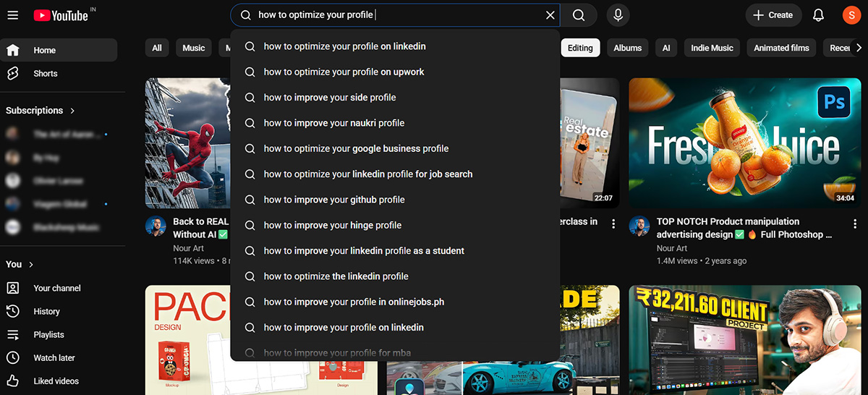868x395 pixels.
Task: Pick 'linkedin profile for job search' suggestion
Action: (x=395, y=174)
